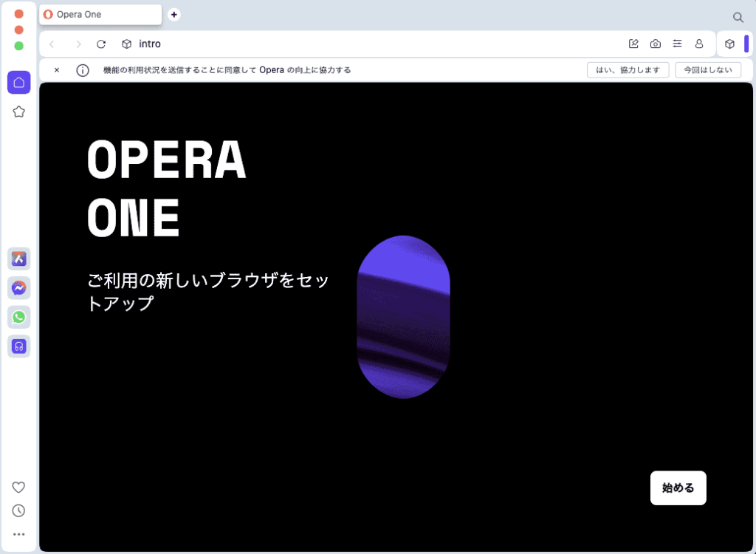The width and height of the screenshot is (756, 554).
Task: Open WhatsApp from the sidebar
Action: tap(18, 317)
